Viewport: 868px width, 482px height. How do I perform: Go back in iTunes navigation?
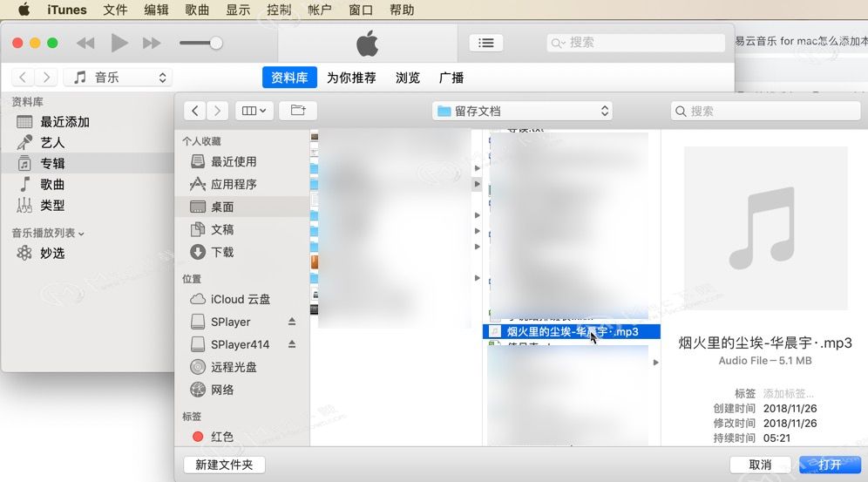tap(23, 78)
